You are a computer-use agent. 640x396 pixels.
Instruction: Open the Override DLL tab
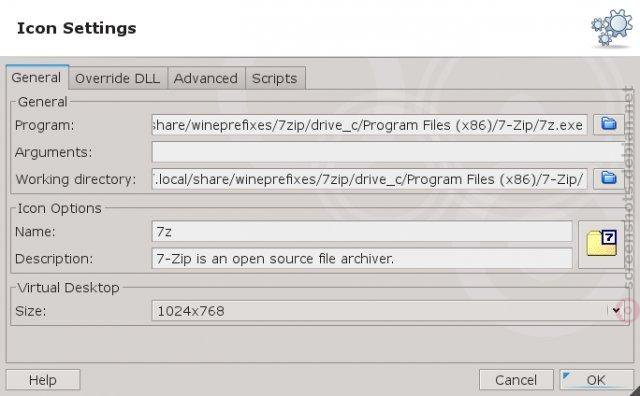[x=118, y=78]
